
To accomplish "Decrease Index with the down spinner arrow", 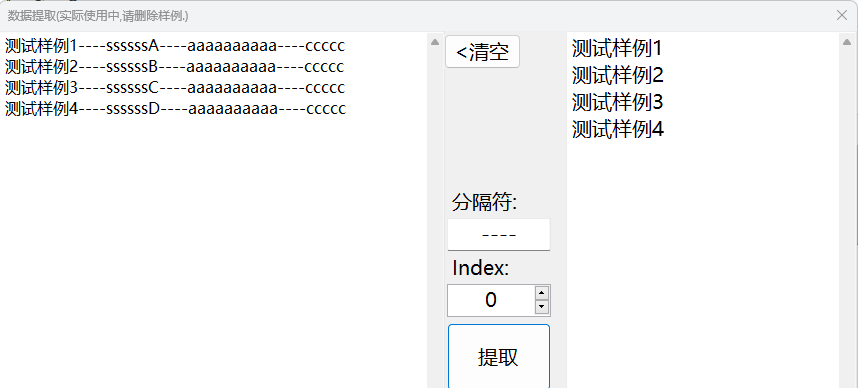I will pyautogui.click(x=542, y=307).
